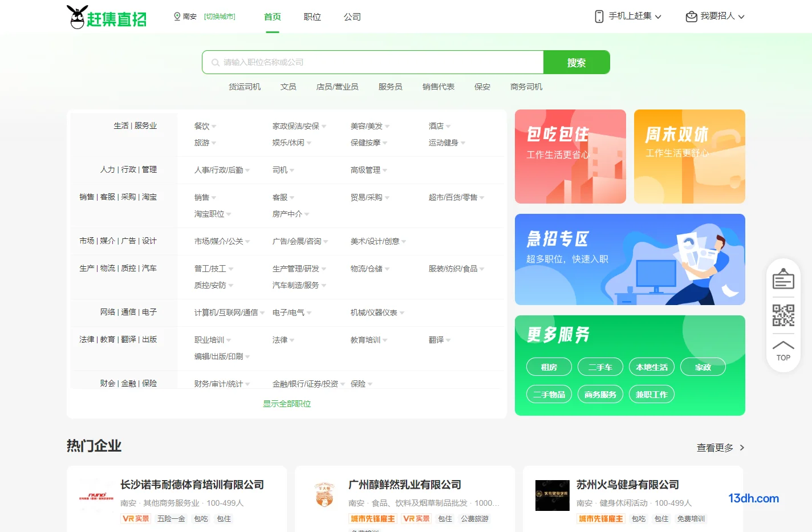Expand the 司机 category

click(283, 170)
